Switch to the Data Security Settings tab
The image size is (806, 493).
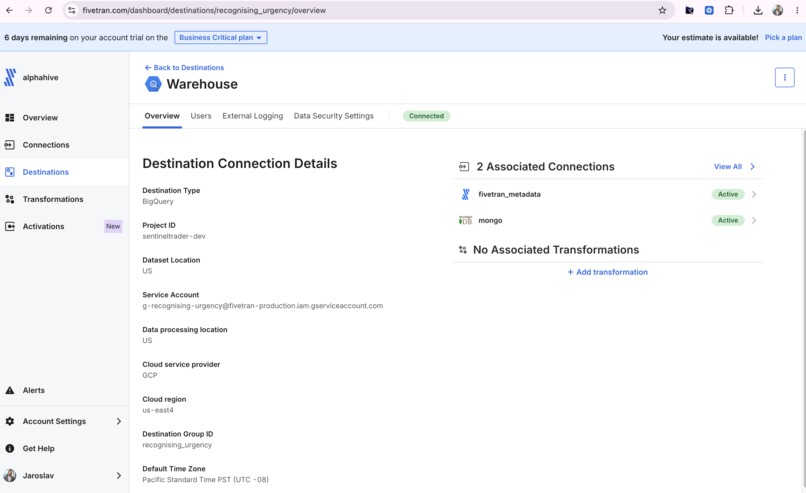[x=334, y=116]
